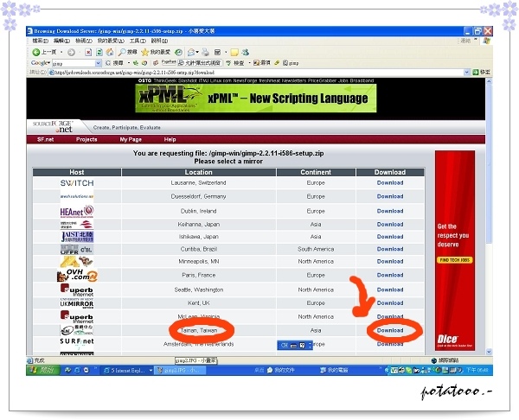519x420 pixels.
Task: Print the page with the printer icon
Action: 206,52
